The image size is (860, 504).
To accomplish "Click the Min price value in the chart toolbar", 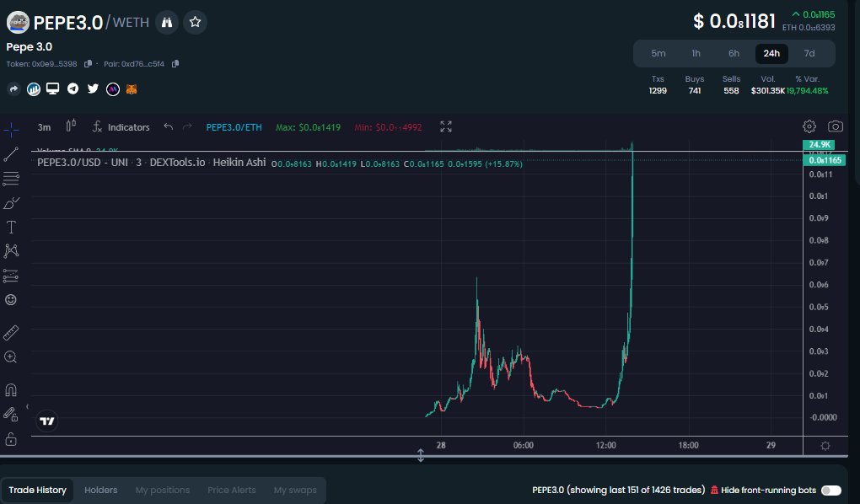I will click(x=388, y=127).
